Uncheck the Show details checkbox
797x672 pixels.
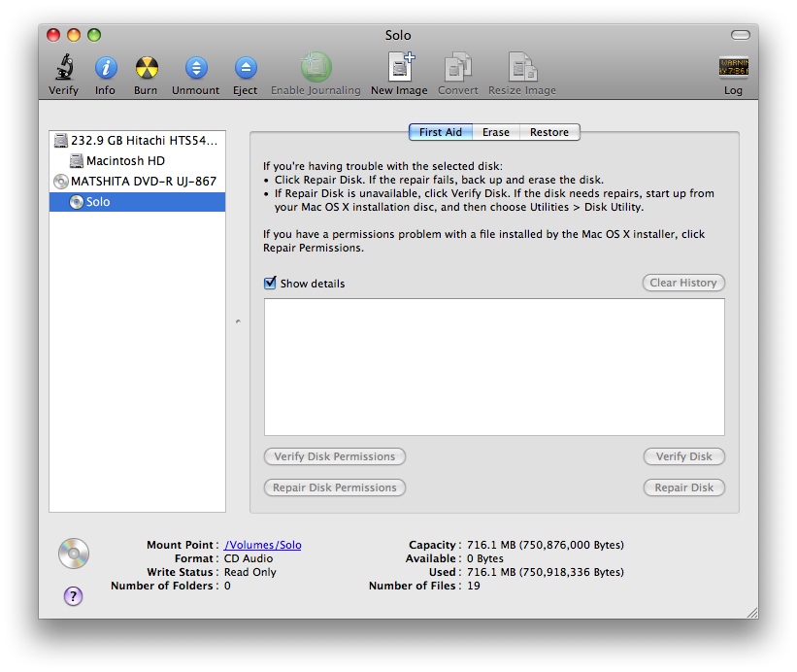tap(270, 284)
